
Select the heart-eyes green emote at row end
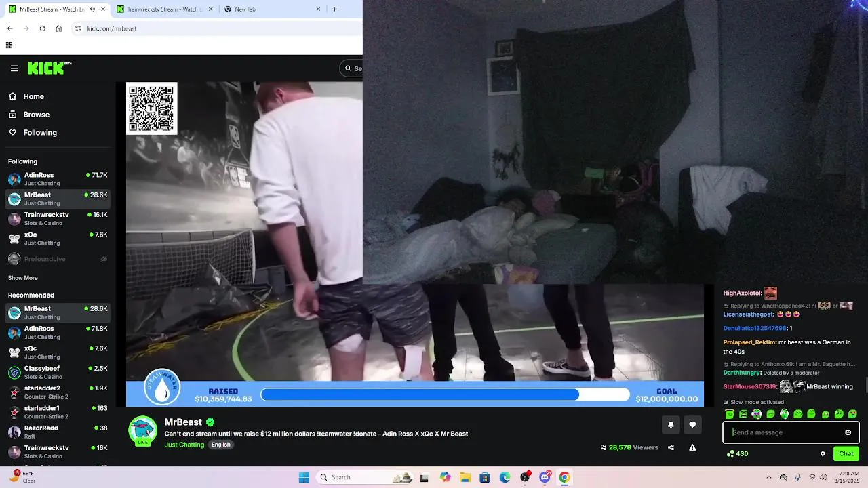pyautogui.click(x=852, y=413)
